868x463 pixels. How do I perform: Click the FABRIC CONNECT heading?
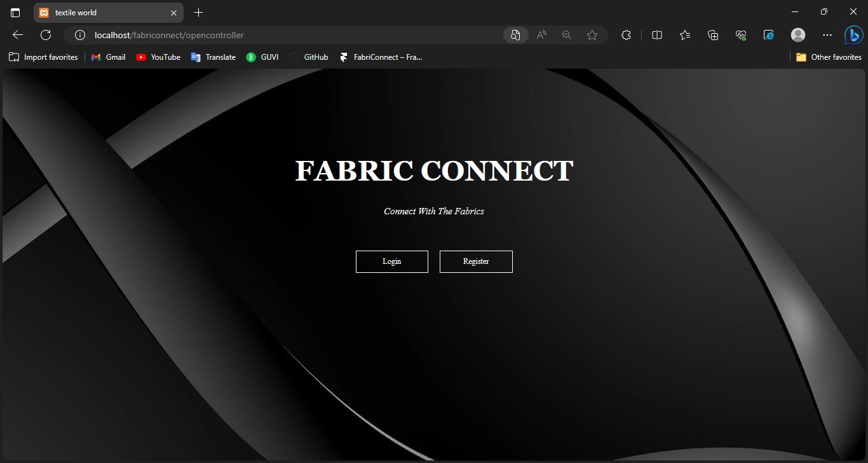[434, 171]
